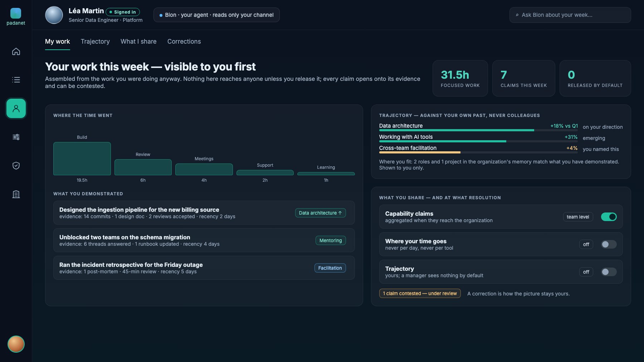The width and height of the screenshot is (644, 362).
Task: Click the search icon in Ask Bion field
Action: 517,15
